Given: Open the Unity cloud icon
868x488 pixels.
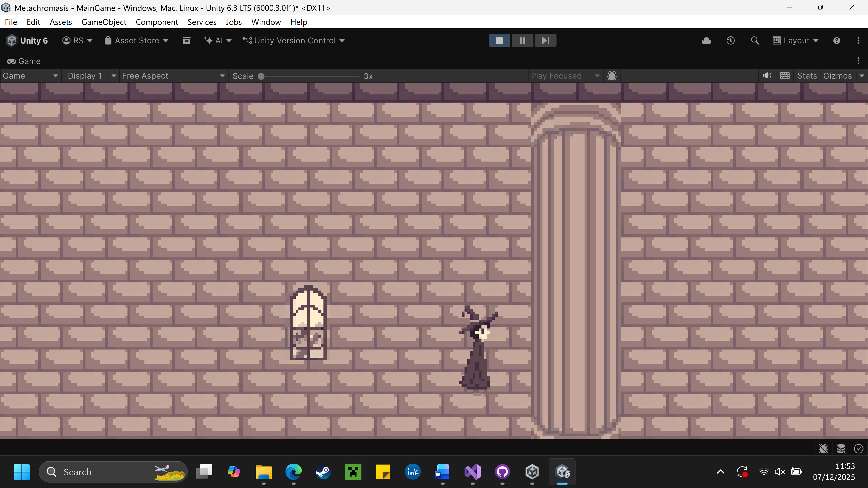Looking at the screenshot, I should click(x=706, y=41).
